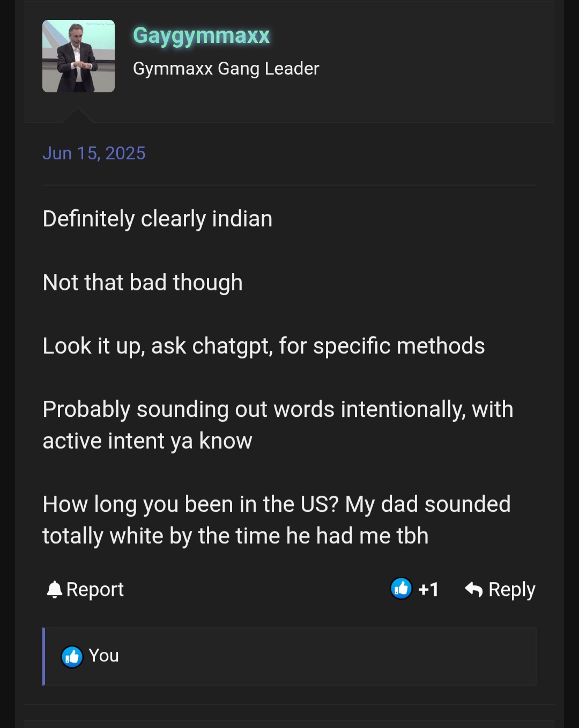The height and width of the screenshot is (728, 579).
Task: Click the Reply text button
Action: (512, 590)
